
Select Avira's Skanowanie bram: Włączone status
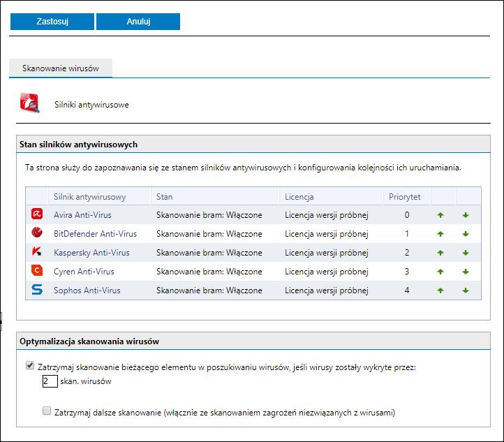(x=209, y=215)
